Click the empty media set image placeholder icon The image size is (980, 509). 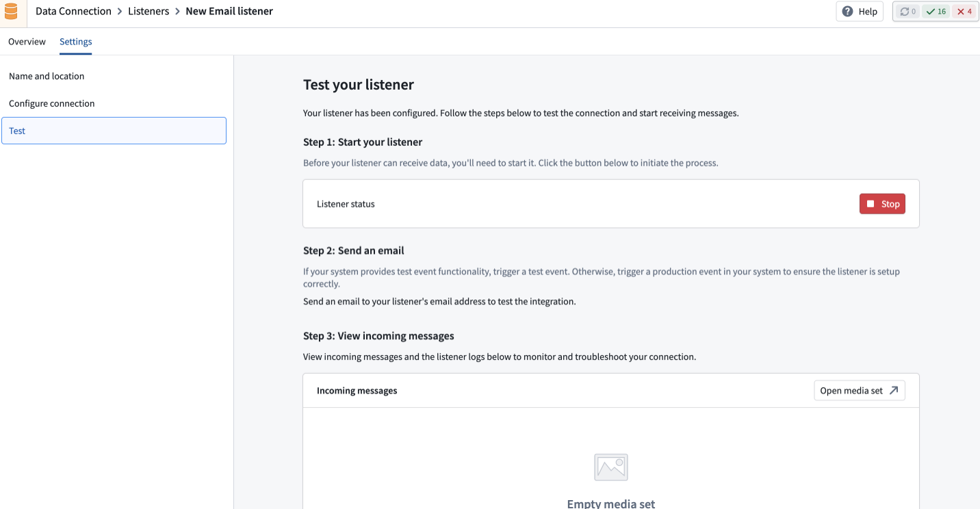(x=610, y=467)
